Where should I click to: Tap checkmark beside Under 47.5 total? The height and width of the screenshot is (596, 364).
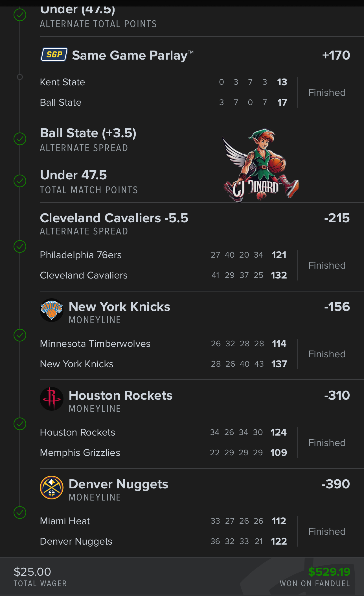[x=20, y=181]
